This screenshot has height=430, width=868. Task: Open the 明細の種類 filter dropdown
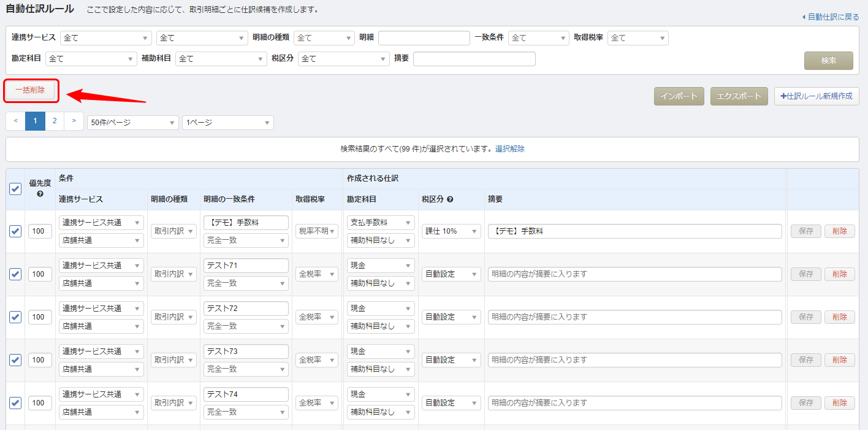click(324, 38)
